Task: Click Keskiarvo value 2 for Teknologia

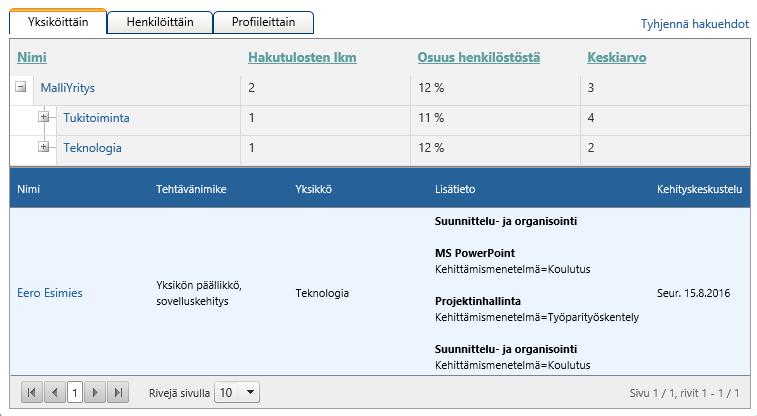Action: (x=590, y=148)
